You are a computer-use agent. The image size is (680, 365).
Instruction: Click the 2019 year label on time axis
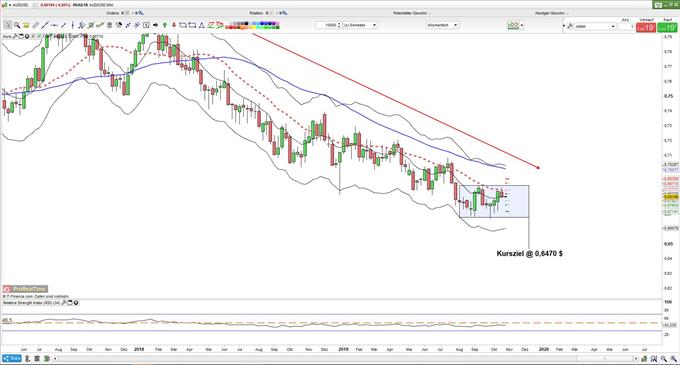(343, 349)
